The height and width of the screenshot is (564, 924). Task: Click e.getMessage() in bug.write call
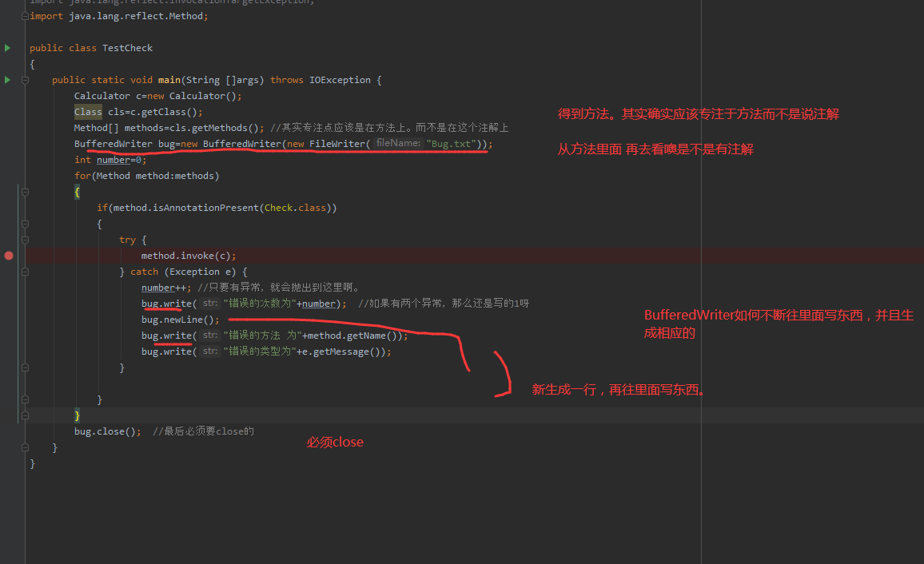(x=341, y=352)
